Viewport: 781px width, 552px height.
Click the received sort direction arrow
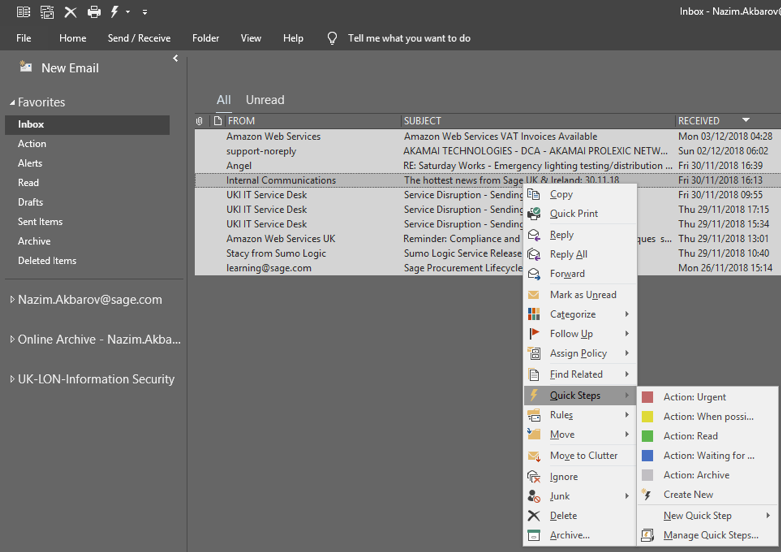click(746, 120)
